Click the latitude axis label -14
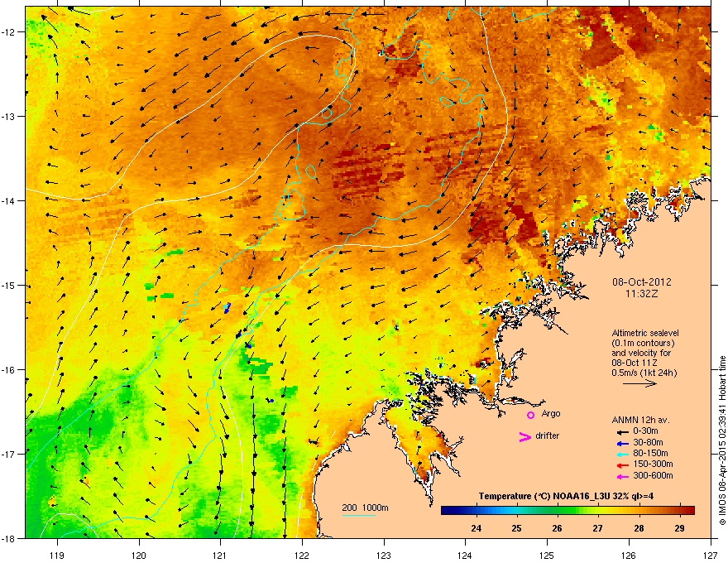This screenshot has height=563, width=728. (x=8, y=200)
